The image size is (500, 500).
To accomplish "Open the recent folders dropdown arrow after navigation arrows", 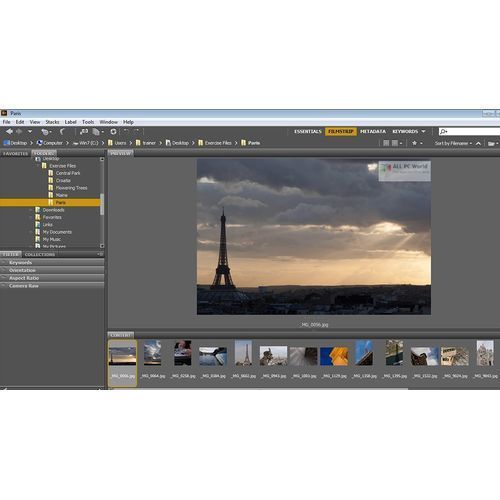I will (30, 131).
